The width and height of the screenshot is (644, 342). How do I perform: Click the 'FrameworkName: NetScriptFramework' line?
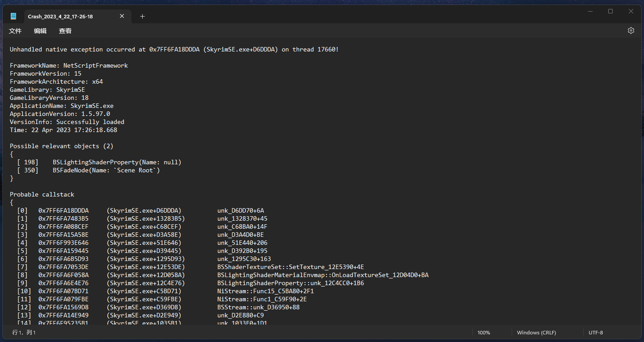[x=69, y=65]
